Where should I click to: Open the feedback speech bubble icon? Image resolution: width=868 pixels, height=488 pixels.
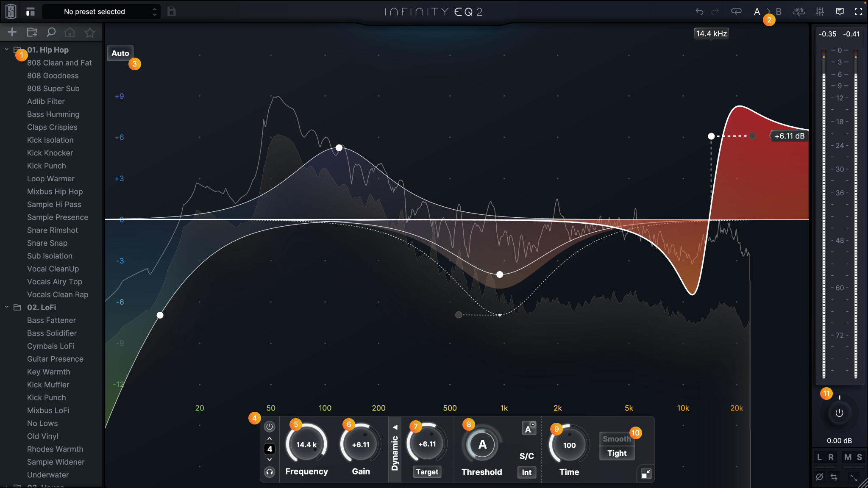click(x=839, y=11)
